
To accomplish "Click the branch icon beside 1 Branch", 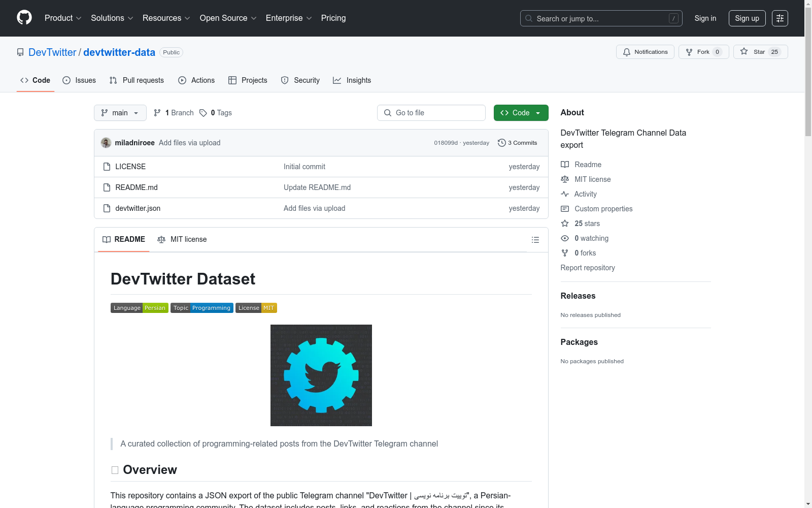I will (157, 113).
